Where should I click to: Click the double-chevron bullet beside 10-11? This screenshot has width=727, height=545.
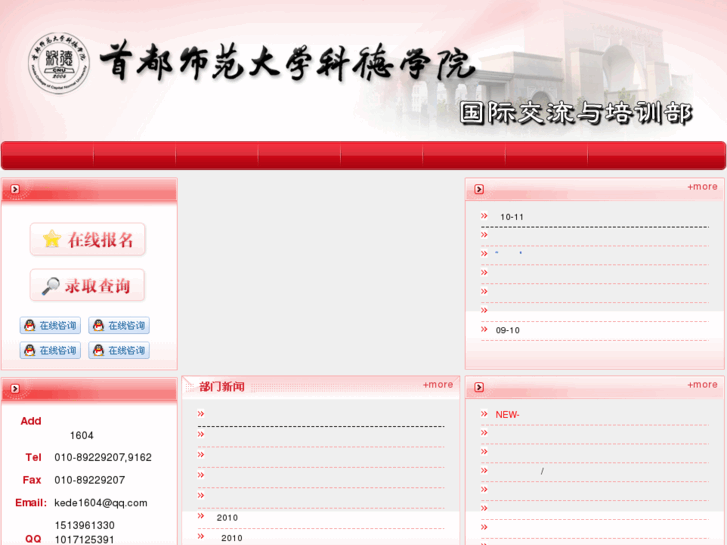tap(484, 216)
